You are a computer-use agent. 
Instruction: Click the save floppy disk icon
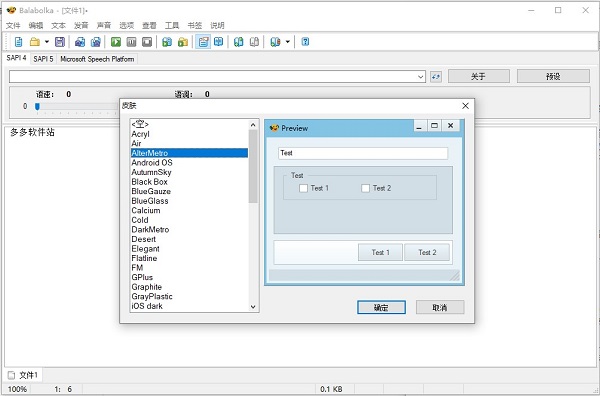[x=60, y=42]
